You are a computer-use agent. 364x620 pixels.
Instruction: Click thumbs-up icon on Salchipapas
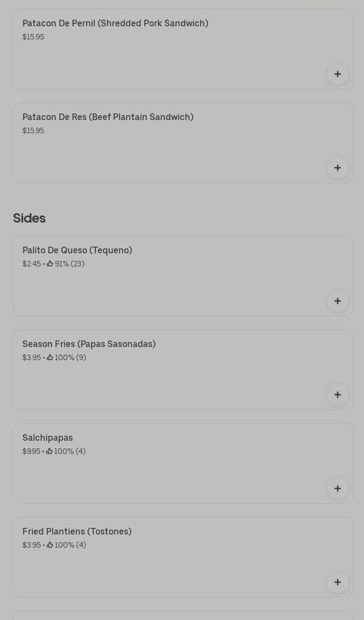(x=49, y=451)
